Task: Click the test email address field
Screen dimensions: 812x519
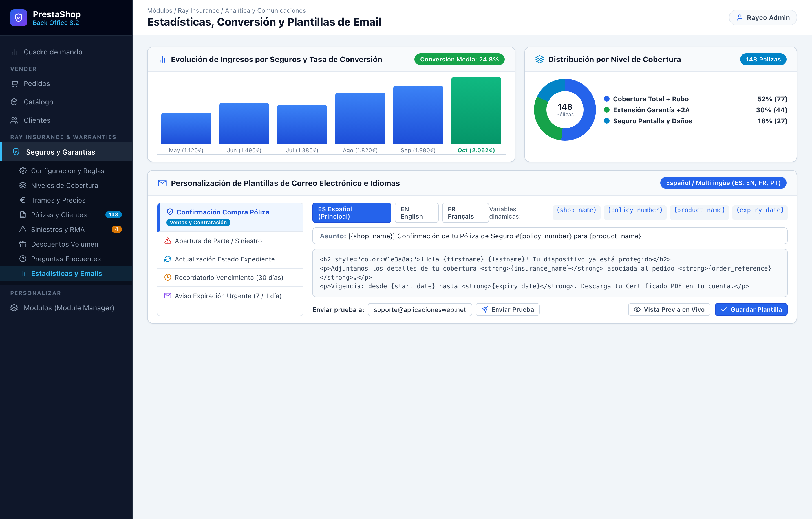Action: tap(420, 309)
